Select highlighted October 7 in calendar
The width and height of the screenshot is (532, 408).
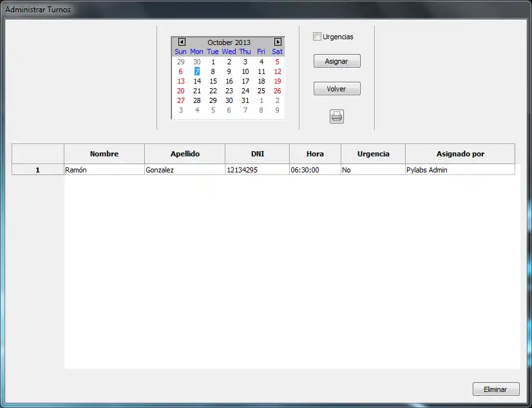point(197,71)
